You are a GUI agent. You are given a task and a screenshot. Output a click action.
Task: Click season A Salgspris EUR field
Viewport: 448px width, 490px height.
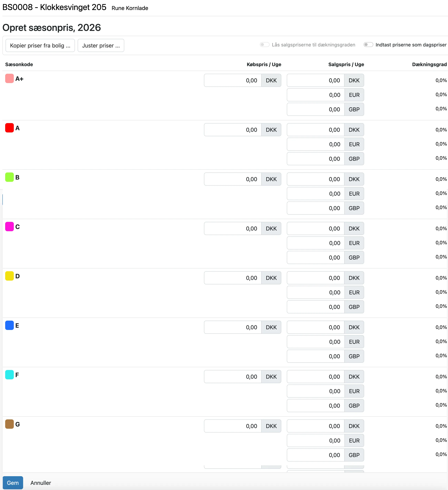[315, 144]
